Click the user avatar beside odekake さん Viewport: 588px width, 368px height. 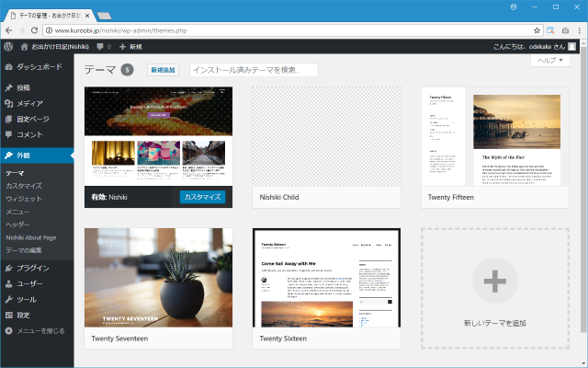point(571,47)
